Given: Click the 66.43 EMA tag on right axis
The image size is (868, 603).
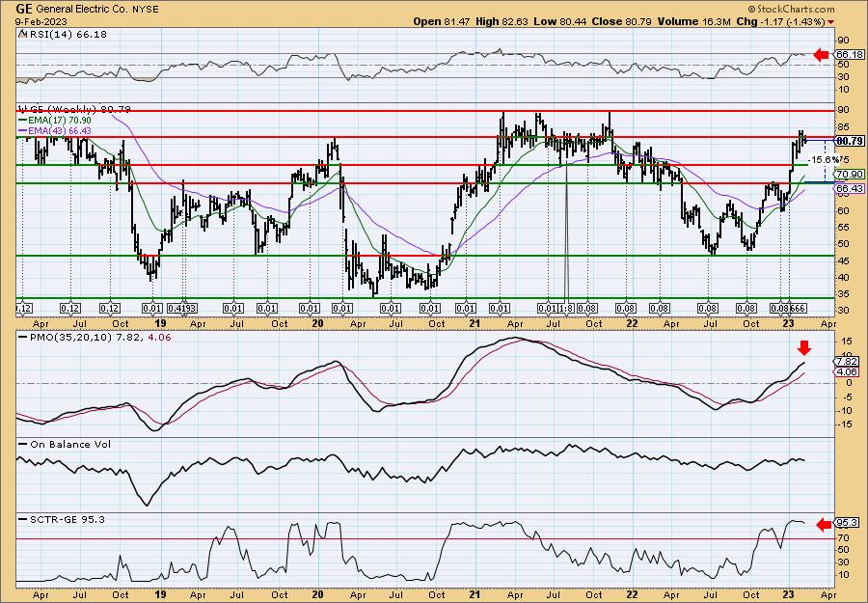Looking at the screenshot, I should tap(850, 189).
